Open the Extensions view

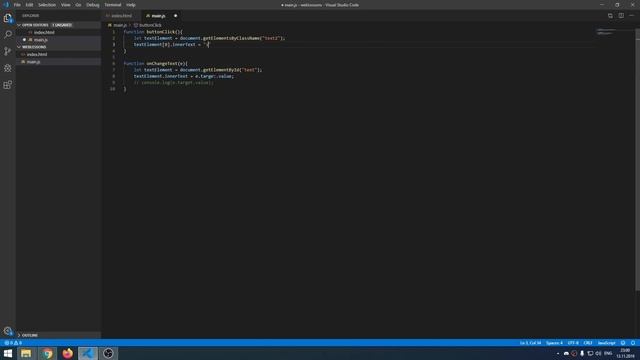pos(8,84)
